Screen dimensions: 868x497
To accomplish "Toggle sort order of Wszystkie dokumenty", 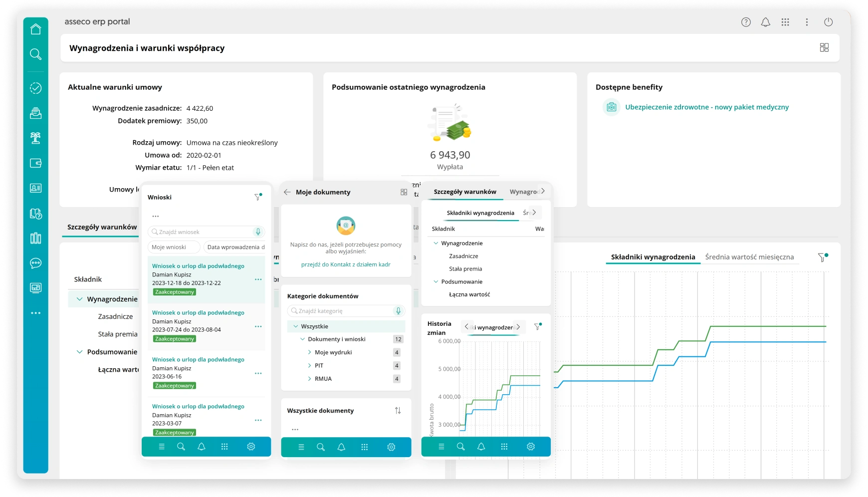I will click(x=398, y=411).
